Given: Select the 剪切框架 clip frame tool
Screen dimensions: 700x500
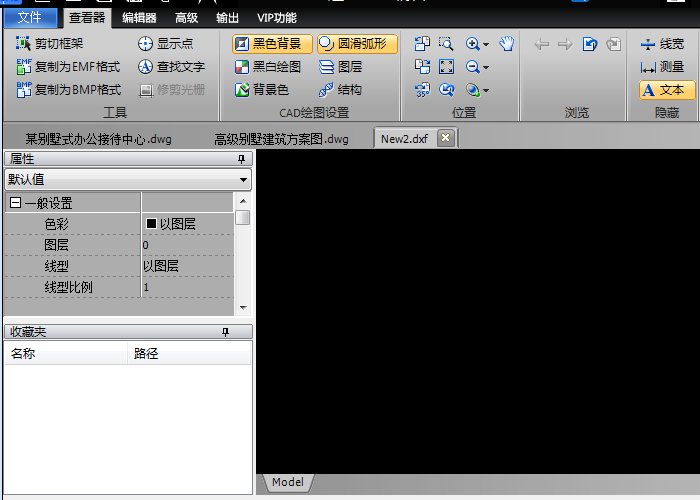Looking at the screenshot, I should [50, 43].
